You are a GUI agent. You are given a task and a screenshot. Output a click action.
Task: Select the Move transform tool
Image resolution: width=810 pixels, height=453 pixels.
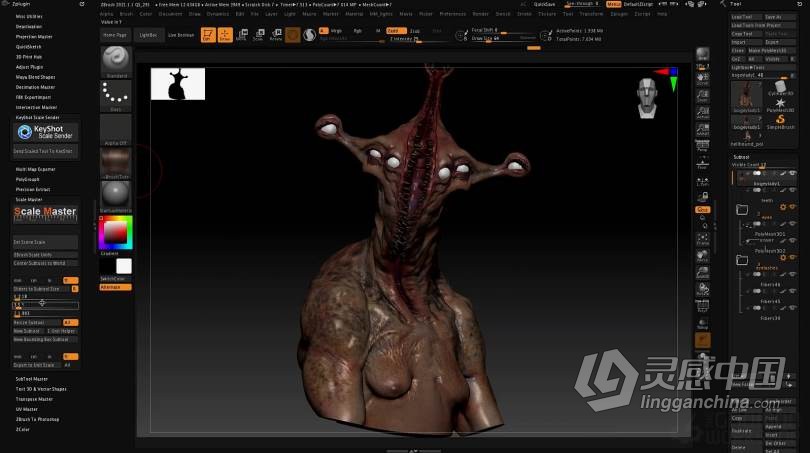(242, 35)
